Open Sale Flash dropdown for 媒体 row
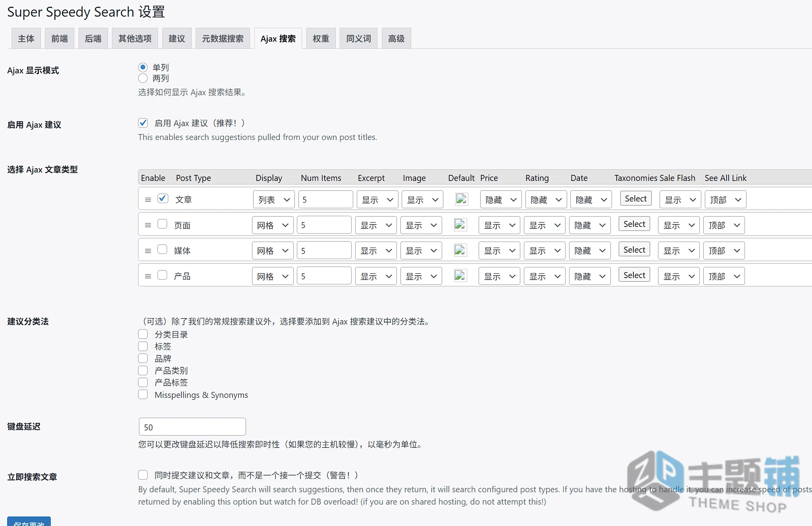Image resolution: width=812 pixels, height=526 pixels. [679, 251]
